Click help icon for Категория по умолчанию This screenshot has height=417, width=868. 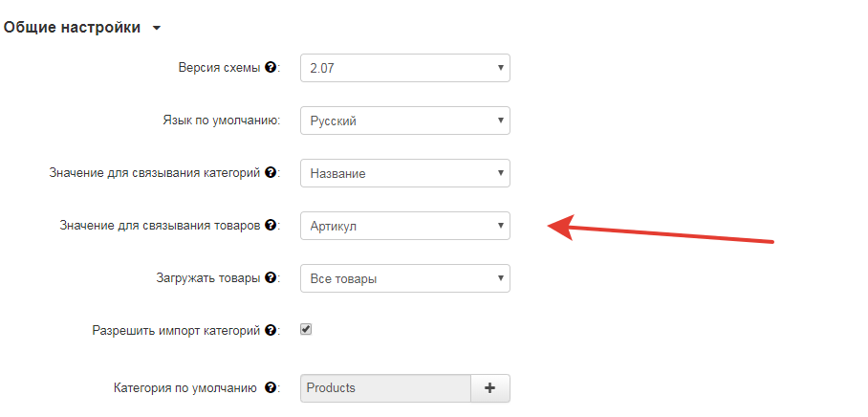click(x=271, y=387)
